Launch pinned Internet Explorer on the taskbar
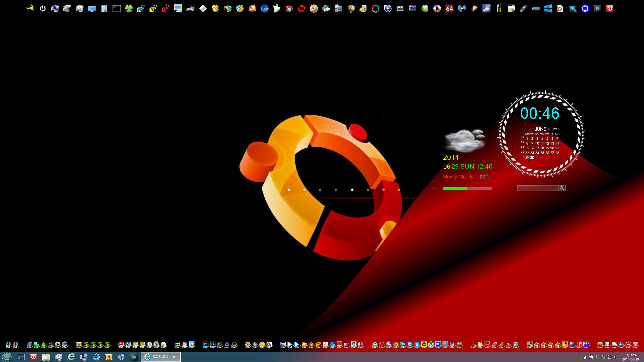This screenshot has height=362, width=644. click(71, 357)
